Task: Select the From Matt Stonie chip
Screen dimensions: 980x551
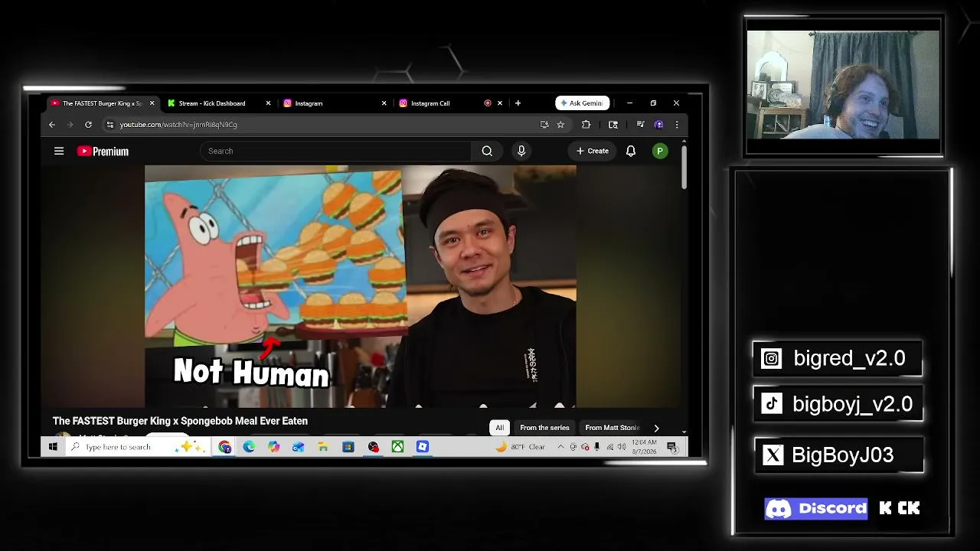Action: pyautogui.click(x=612, y=428)
